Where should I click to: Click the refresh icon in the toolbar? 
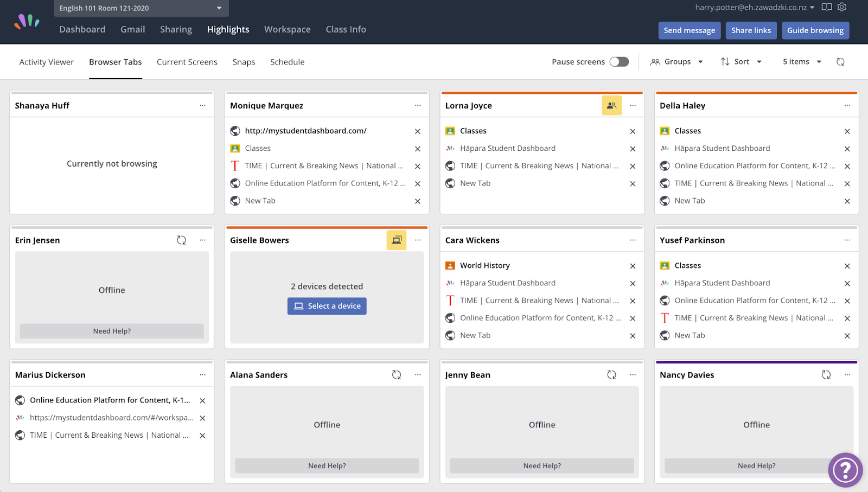point(840,62)
